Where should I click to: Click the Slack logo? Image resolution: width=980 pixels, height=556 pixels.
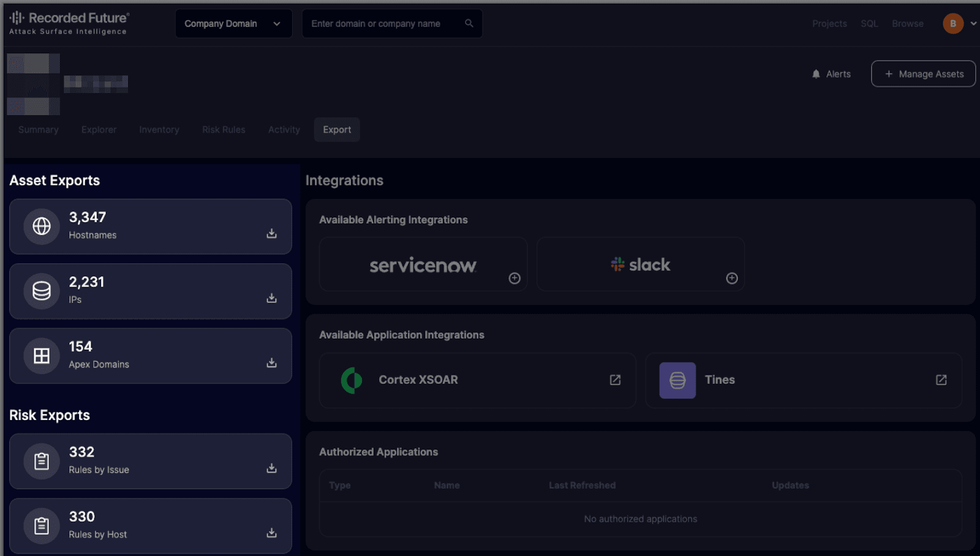641,265
